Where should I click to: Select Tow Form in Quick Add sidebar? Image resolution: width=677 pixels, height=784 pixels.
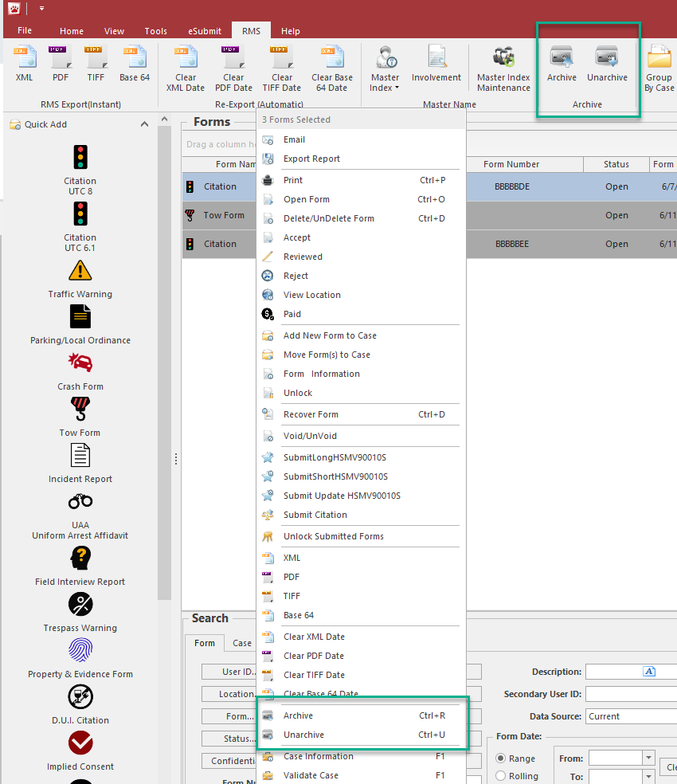coord(80,417)
